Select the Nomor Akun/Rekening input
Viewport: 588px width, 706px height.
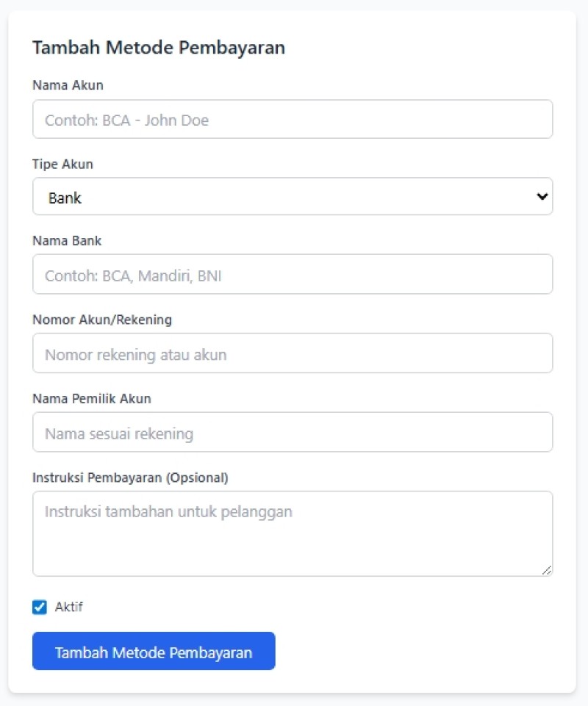click(293, 353)
